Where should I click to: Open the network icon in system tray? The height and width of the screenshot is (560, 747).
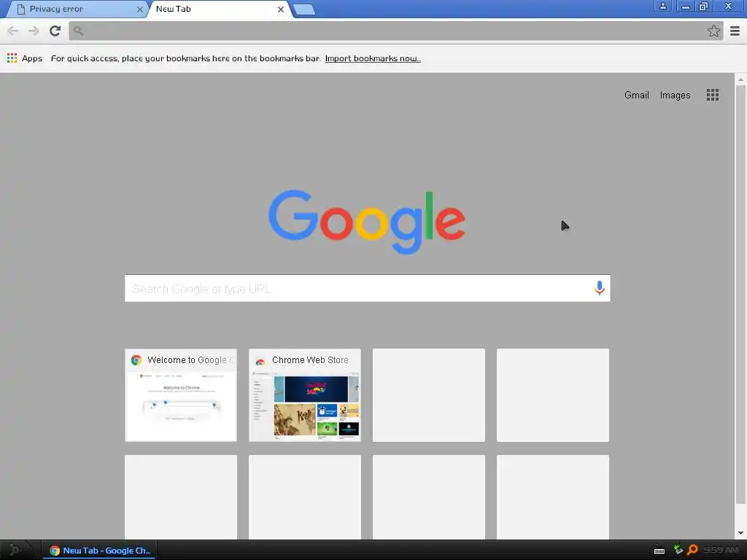click(x=678, y=550)
